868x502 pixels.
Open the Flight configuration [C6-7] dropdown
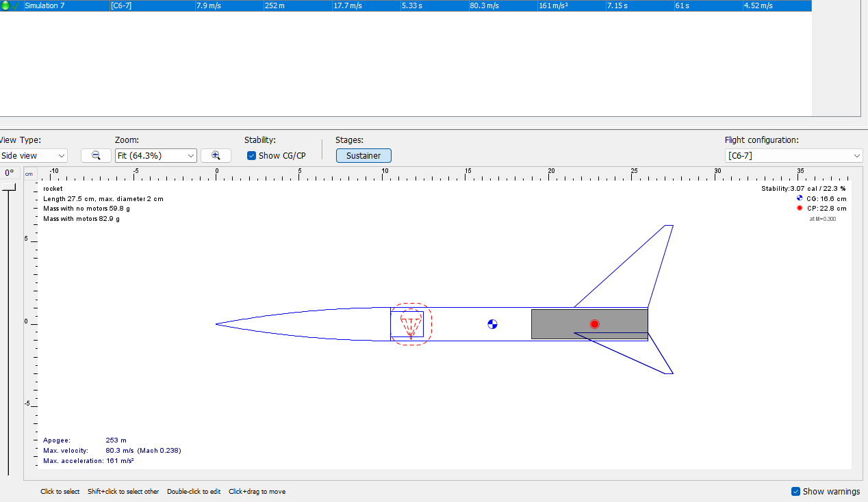tap(794, 155)
